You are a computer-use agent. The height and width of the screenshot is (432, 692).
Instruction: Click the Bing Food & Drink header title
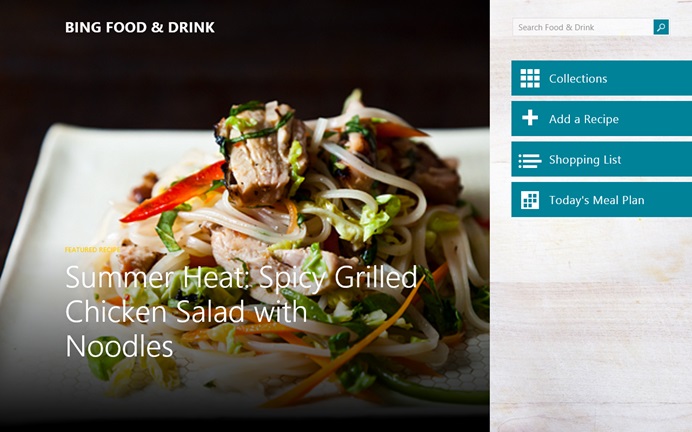pyautogui.click(x=140, y=27)
